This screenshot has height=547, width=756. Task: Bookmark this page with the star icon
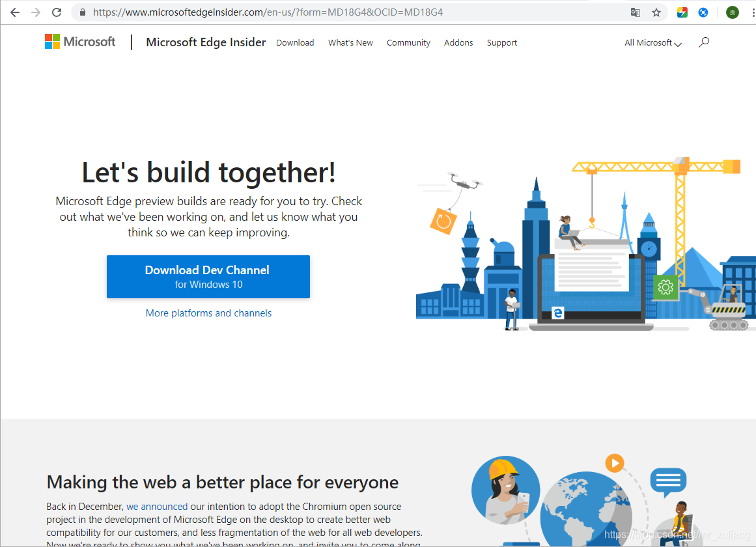point(656,12)
